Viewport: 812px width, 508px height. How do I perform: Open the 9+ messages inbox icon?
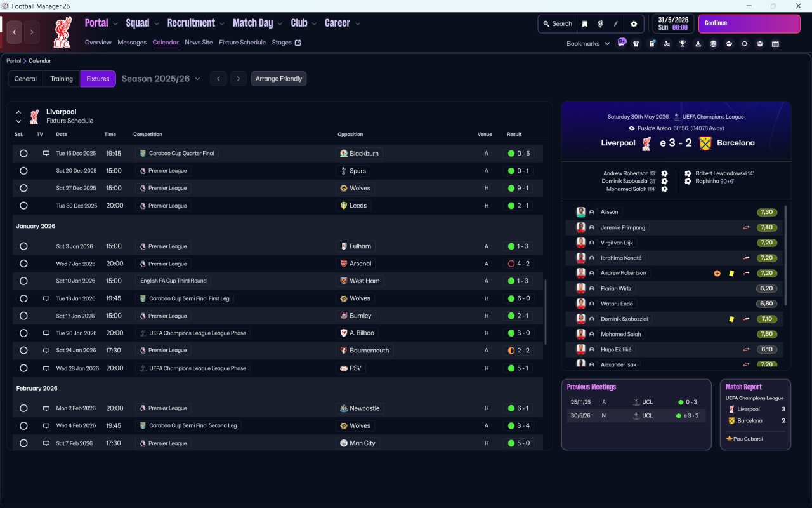pyautogui.click(x=622, y=43)
